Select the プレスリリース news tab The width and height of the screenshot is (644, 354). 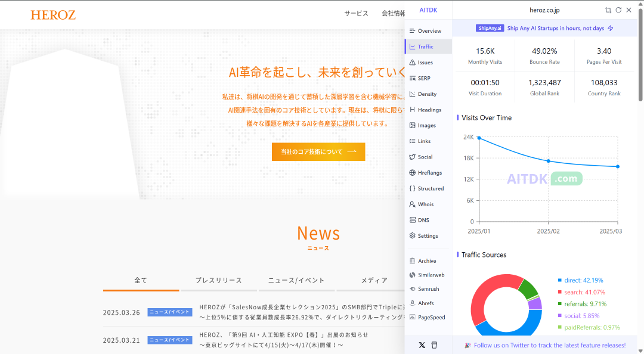218,280
